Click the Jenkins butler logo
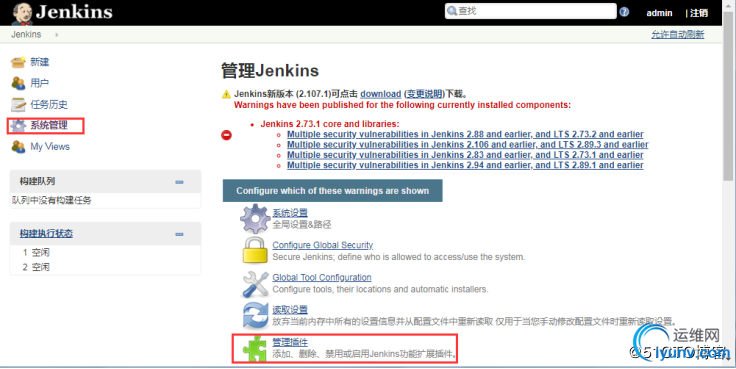The image size is (736, 369). click(22, 13)
